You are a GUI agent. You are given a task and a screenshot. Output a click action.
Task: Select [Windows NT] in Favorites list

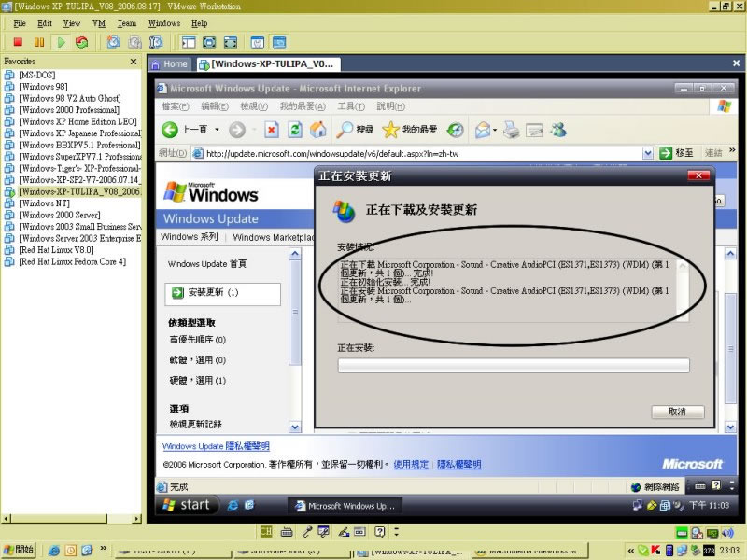(x=44, y=203)
